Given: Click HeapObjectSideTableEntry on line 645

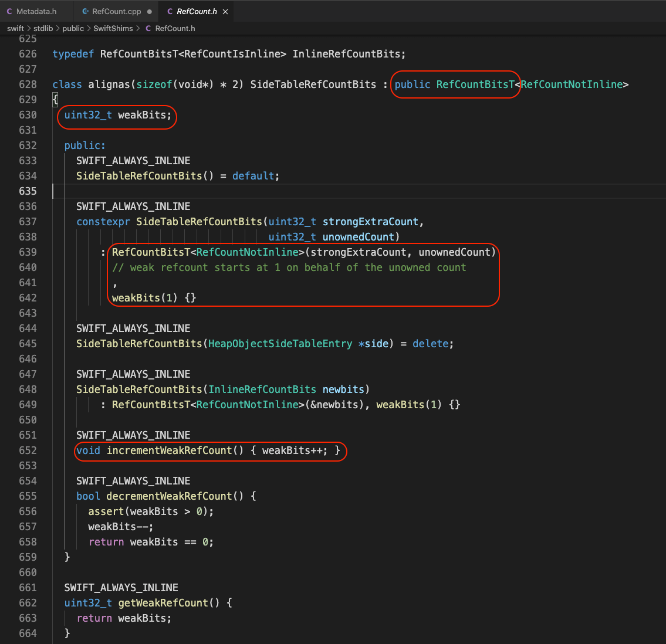Looking at the screenshot, I should pos(280,344).
